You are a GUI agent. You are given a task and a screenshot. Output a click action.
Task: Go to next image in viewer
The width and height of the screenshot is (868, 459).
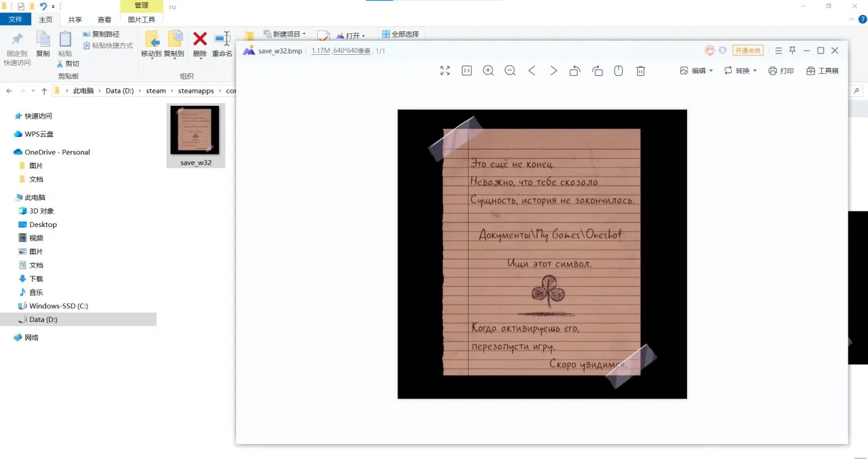pos(553,71)
